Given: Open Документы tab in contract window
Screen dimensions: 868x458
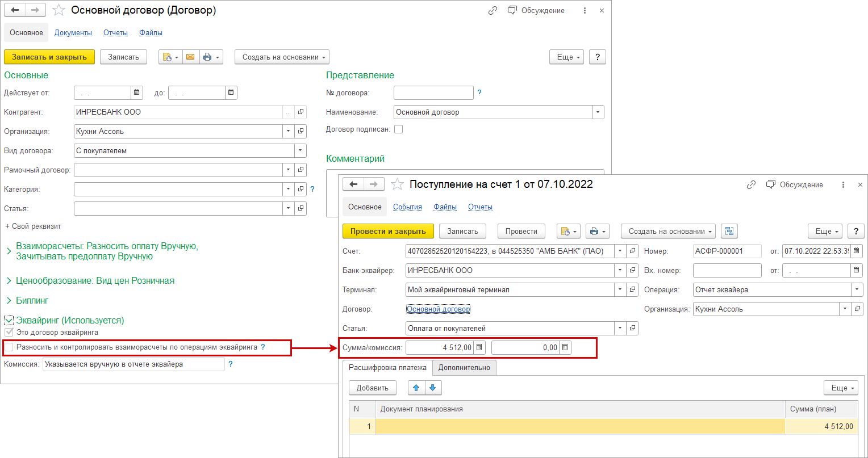Looking at the screenshot, I should (73, 33).
